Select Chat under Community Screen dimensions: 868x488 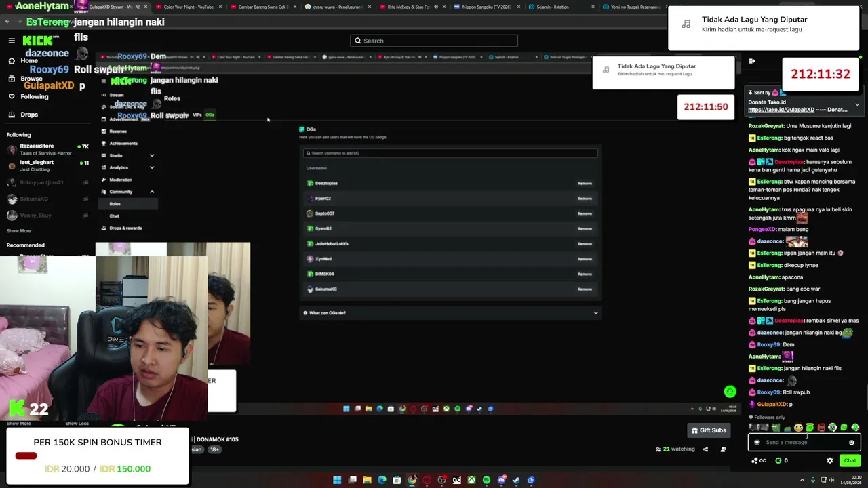(114, 216)
